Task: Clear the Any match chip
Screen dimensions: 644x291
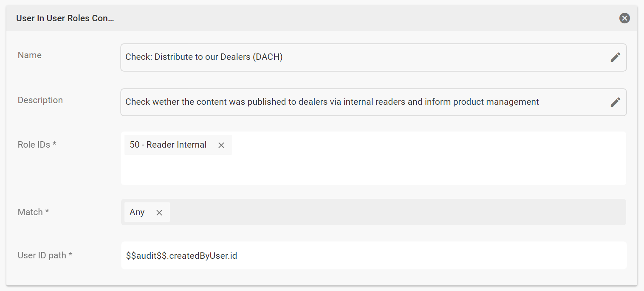Action: (159, 213)
